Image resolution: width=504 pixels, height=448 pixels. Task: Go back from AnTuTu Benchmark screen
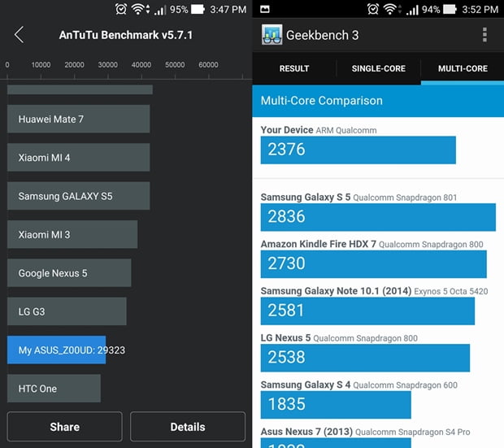pos(19,35)
